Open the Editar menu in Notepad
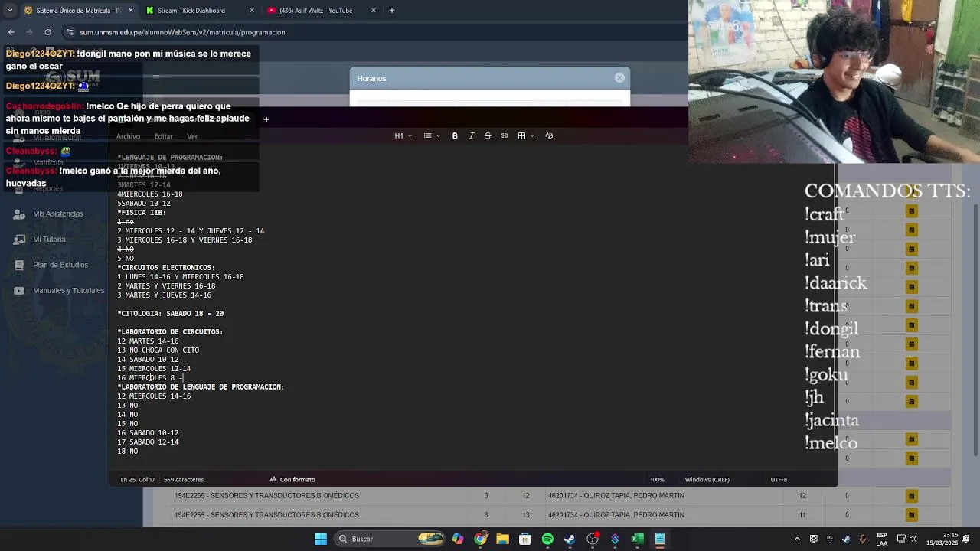980x551 pixels. [163, 136]
